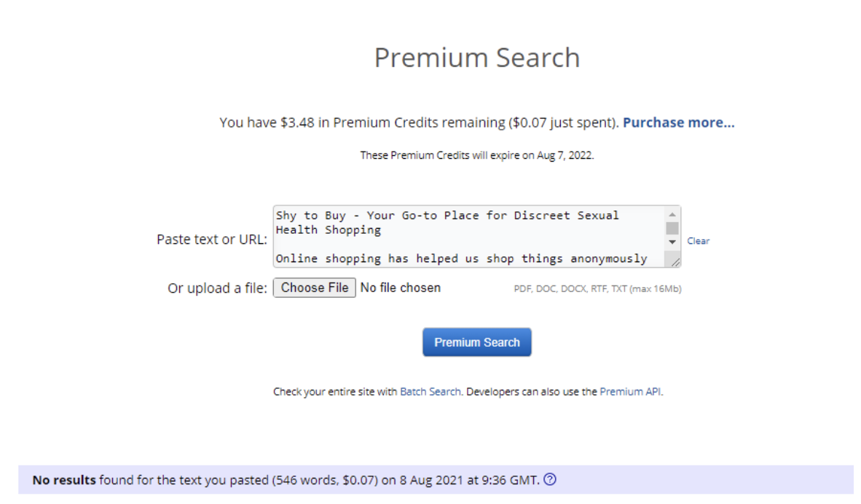
Task: Focus the paste text or URL box
Action: click(x=469, y=237)
